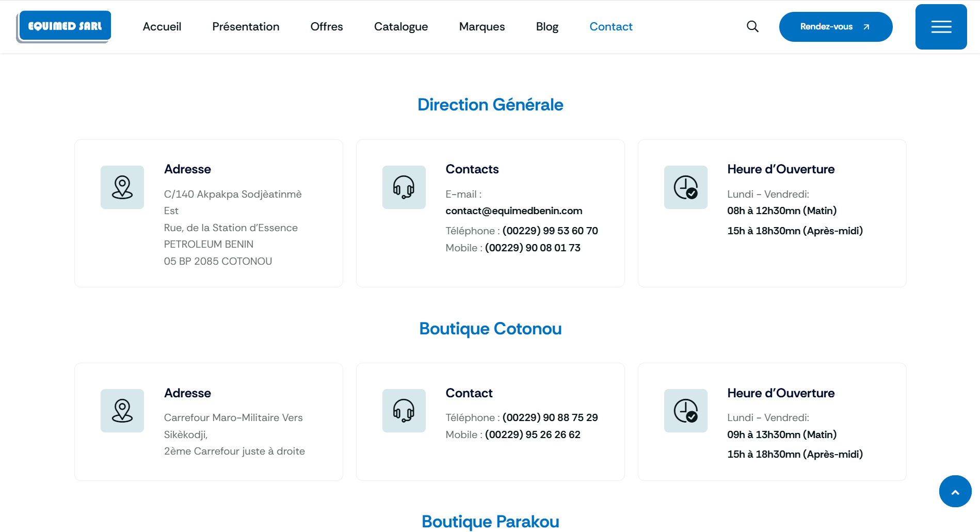980x532 pixels.
Task: Click the Boutique Parakou heading
Action: pyautogui.click(x=490, y=522)
